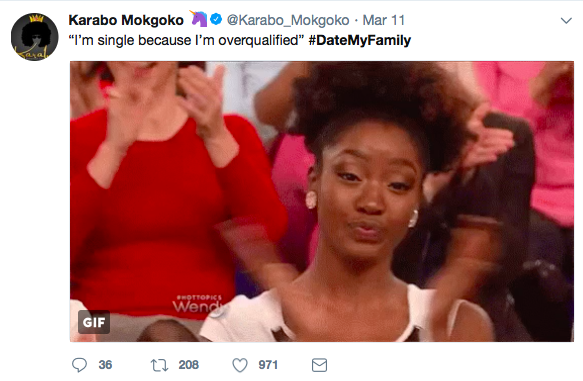Viewport: 583px width, 381px height.
Task: Click the 36 replies count
Action: coord(105,365)
